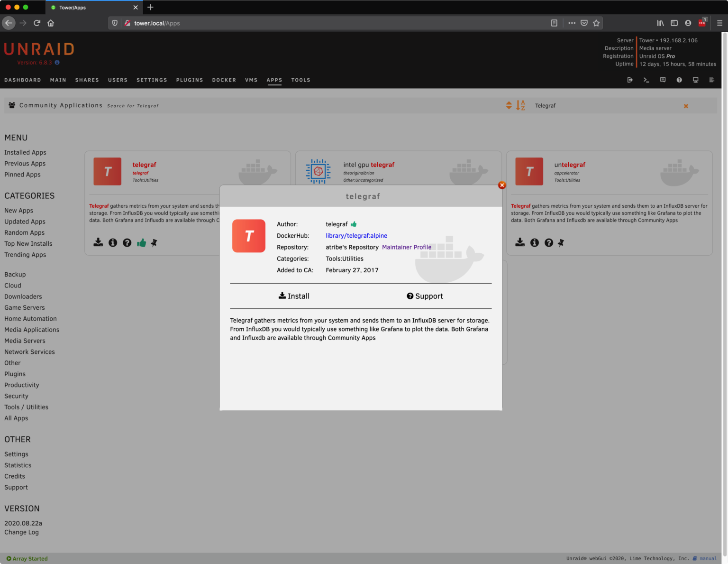Screen dimensions: 728x564
Task: Click the green thumbs-up beside author telegraf
Action: 354,224
